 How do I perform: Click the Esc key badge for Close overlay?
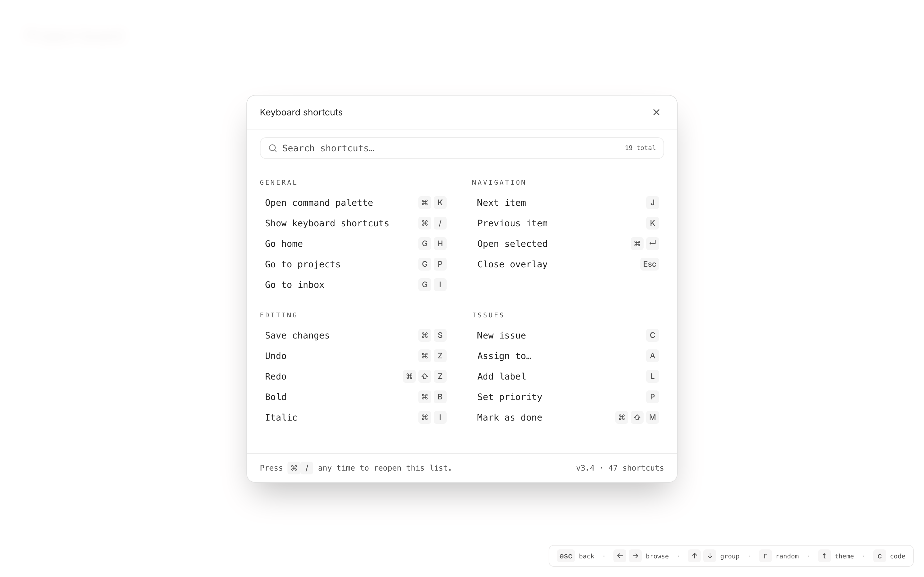[x=649, y=264]
